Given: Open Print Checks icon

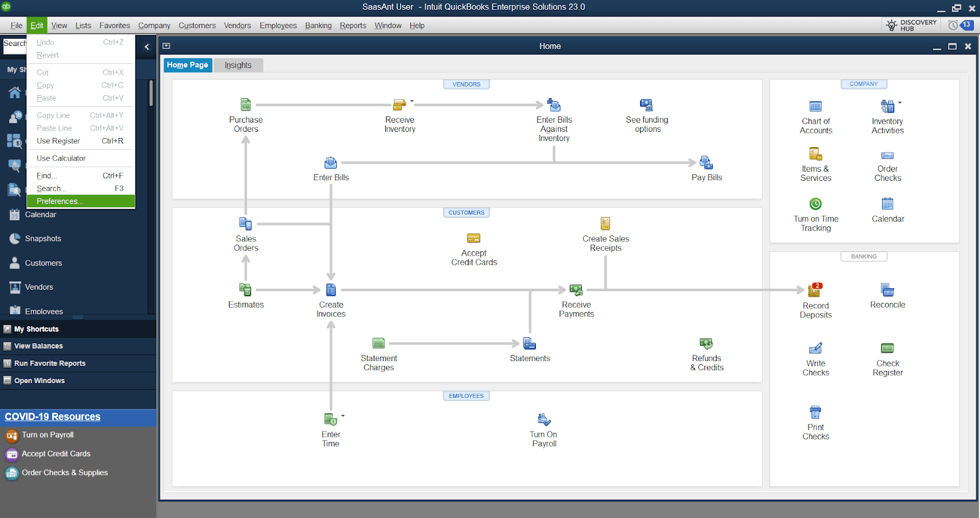Looking at the screenshot, I should 815,412.
